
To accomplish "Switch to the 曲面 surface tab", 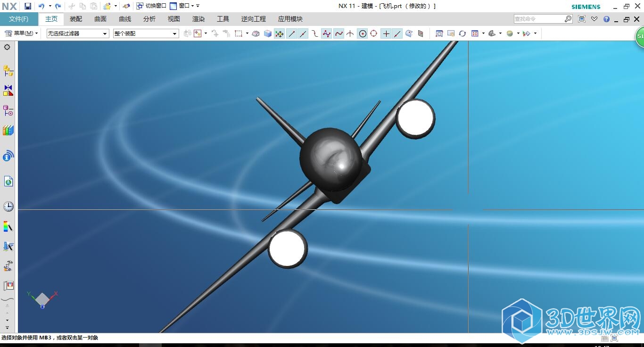I will 100,19.
